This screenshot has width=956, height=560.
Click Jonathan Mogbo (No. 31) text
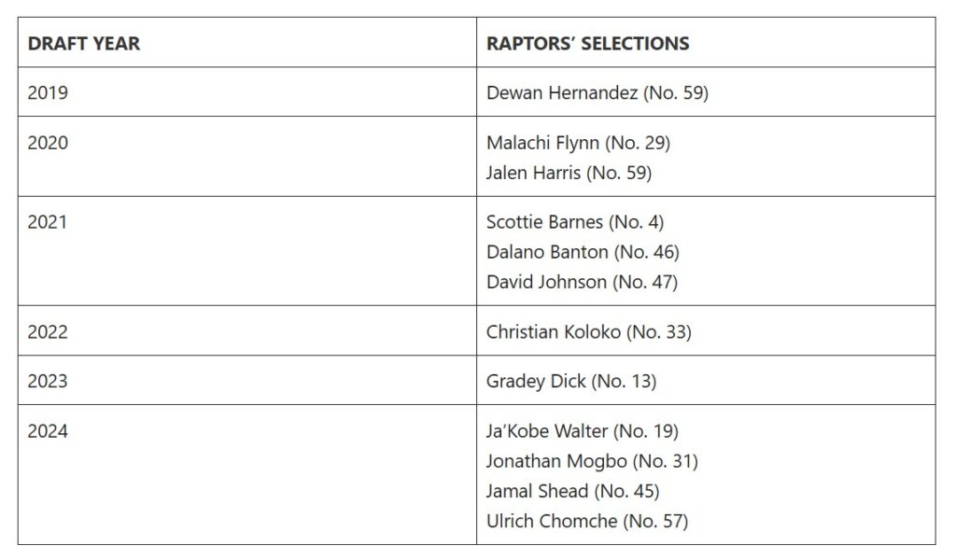(592, 461)
